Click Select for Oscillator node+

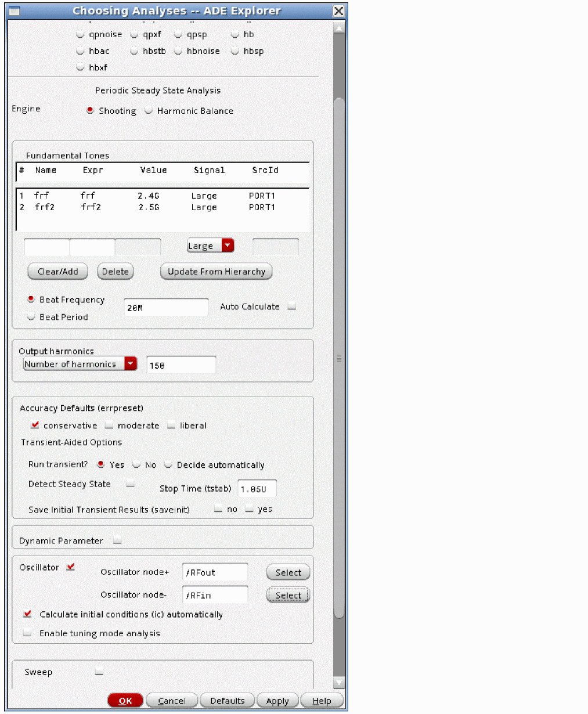pyautogui.click(x=288, y=572)
